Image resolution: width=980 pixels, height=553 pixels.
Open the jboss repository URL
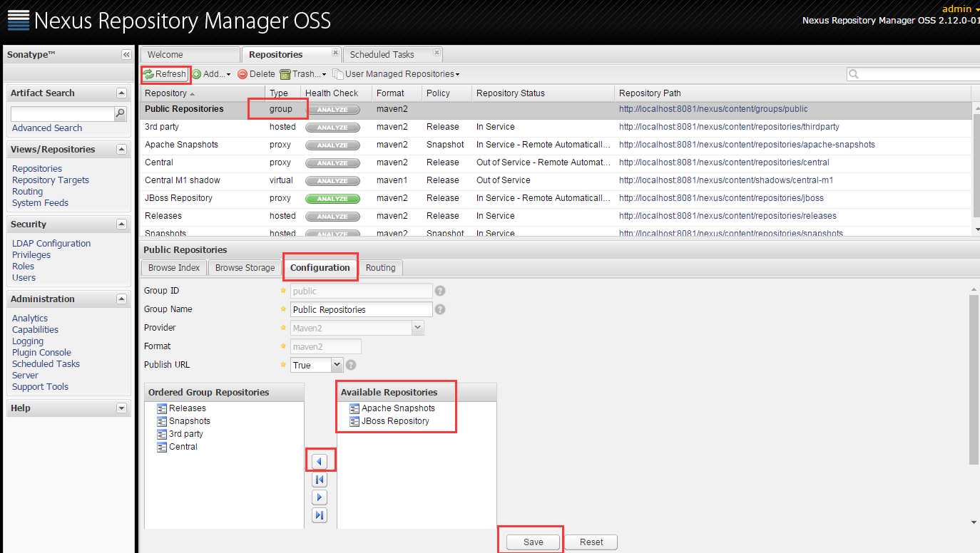(x=721, y=198)
